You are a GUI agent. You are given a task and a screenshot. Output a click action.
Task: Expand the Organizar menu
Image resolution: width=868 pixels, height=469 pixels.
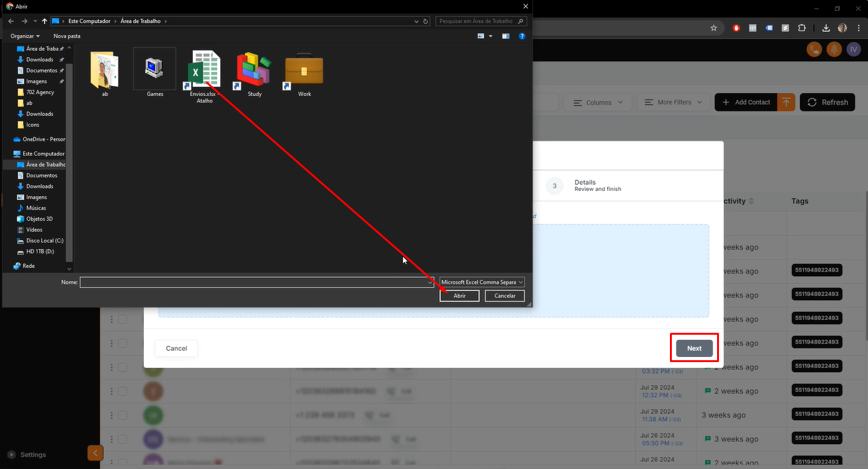click(x=25, y=36)
